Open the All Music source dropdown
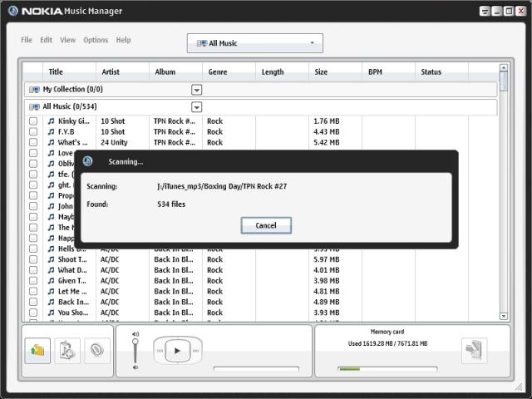The width and height of the screenshot is (532, 399). tap(255, 43)
